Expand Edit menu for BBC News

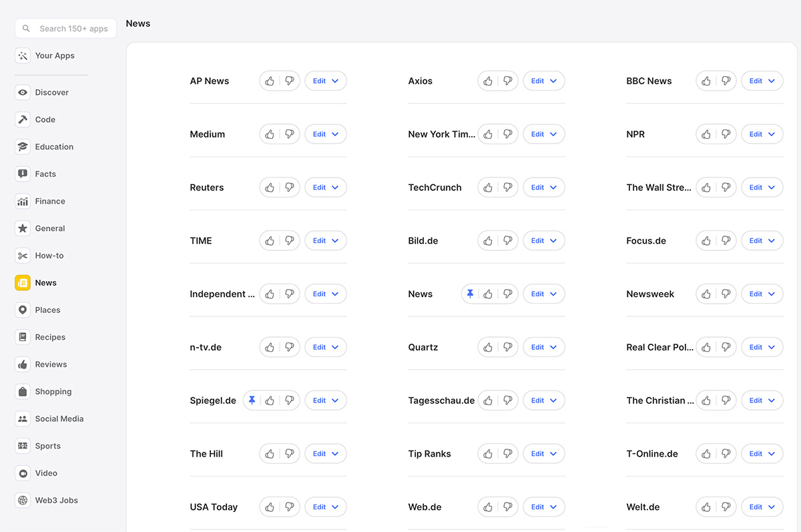(x=762, y=81)
